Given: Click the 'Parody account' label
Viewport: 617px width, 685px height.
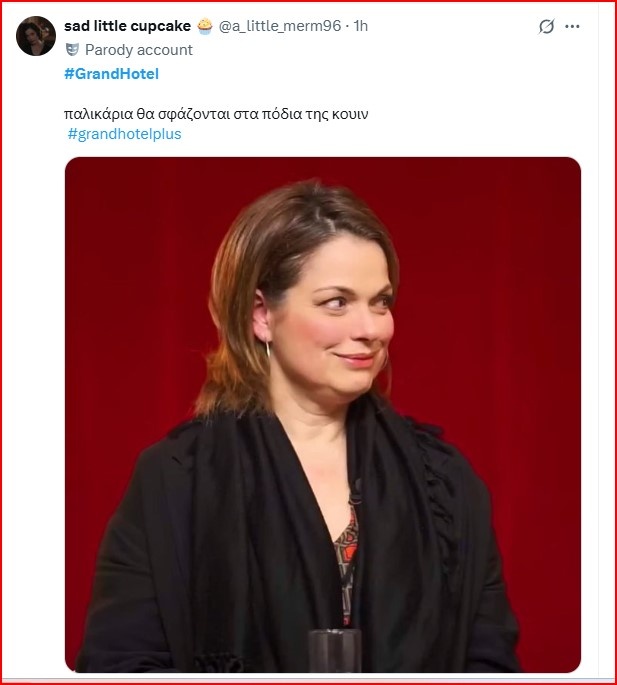Looking at the screenshot, I should pyautogui.click(x=139, y=49).
